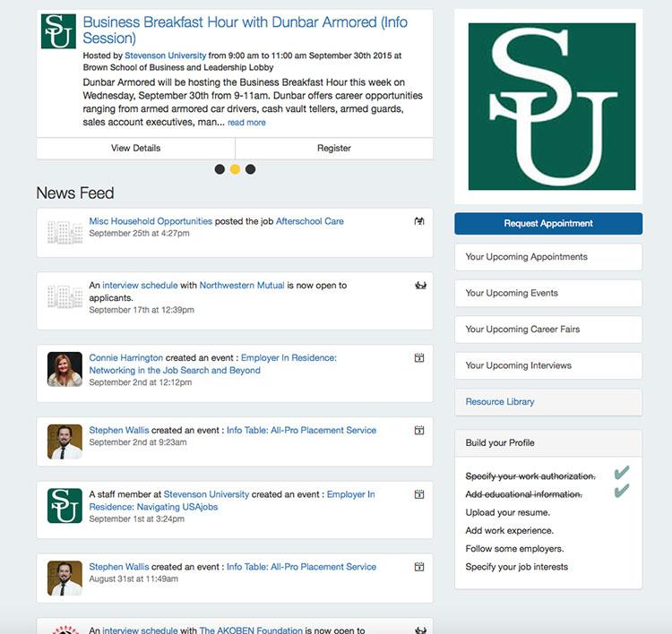Open Employer In Residence: Networking event link
This screenshot has height=634, width=672.
213,364
